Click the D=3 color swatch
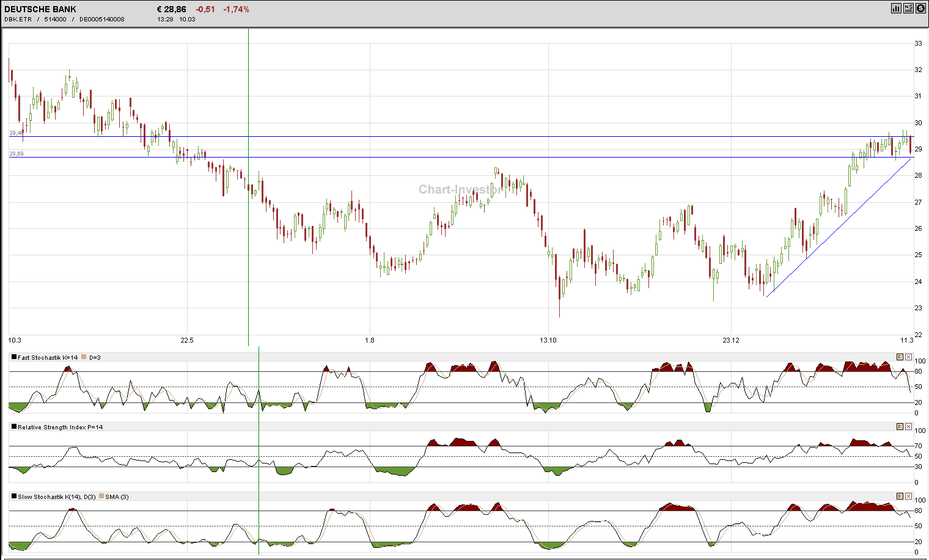The width and height of the screenshot is (929, 560). point(84,357)
